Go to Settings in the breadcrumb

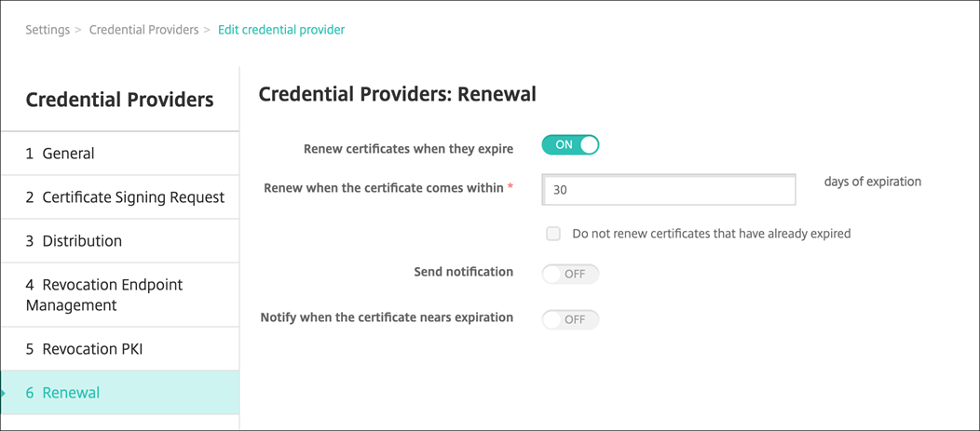point(48,30)
